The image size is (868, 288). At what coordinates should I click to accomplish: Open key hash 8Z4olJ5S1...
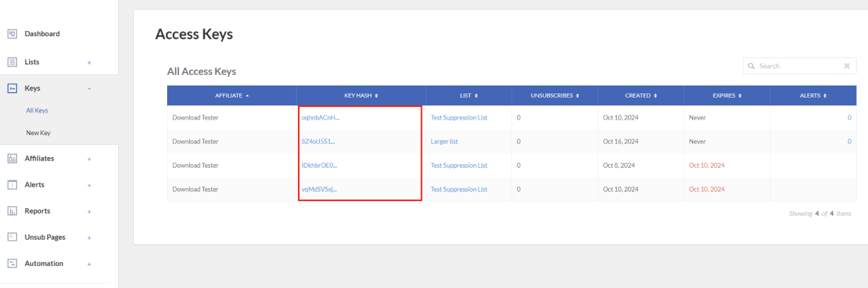coord(318,142)
